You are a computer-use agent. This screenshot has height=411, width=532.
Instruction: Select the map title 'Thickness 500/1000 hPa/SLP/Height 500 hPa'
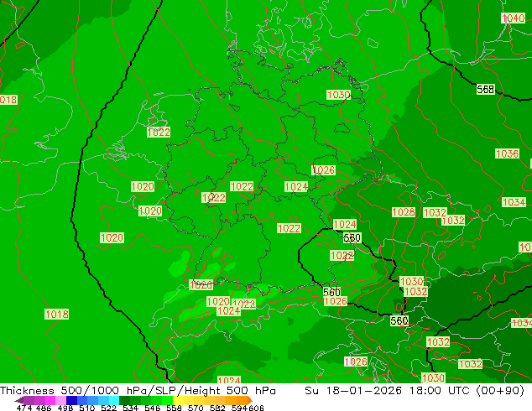click(x=138, y=390)
